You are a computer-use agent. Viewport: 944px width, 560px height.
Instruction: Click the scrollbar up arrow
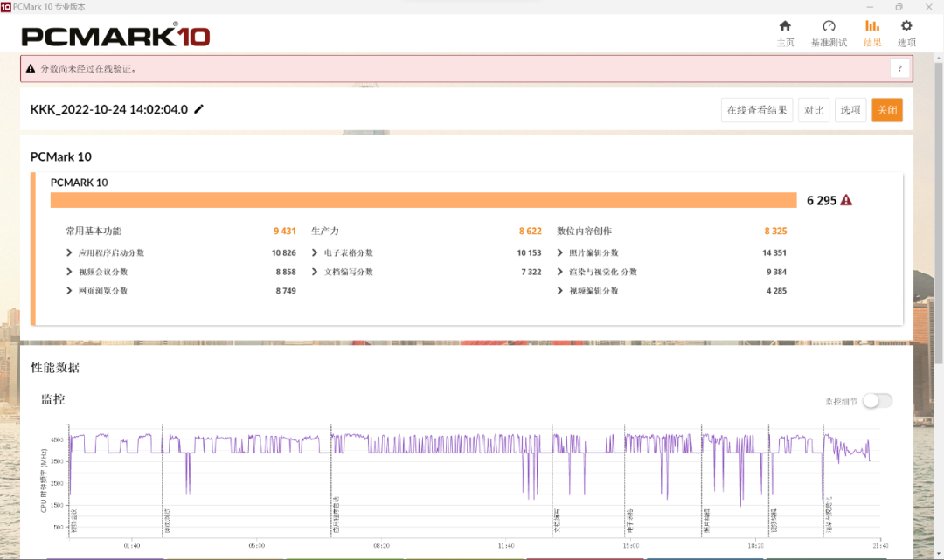[x=938, y=59]
